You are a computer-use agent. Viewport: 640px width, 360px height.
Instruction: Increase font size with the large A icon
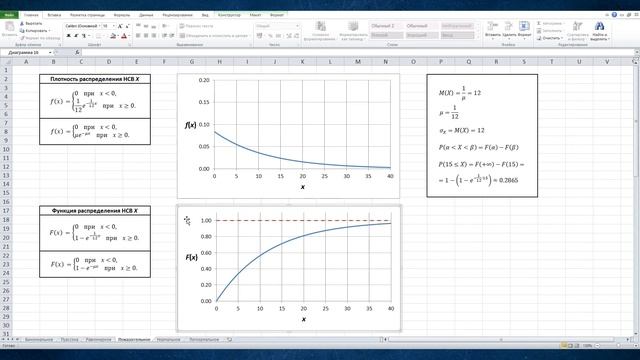120,26
